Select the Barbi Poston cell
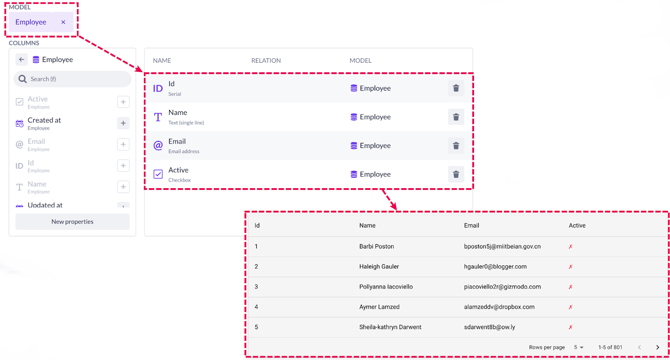Image resolution: width=670 pixels, height=360 pixels. coord(377,246)
